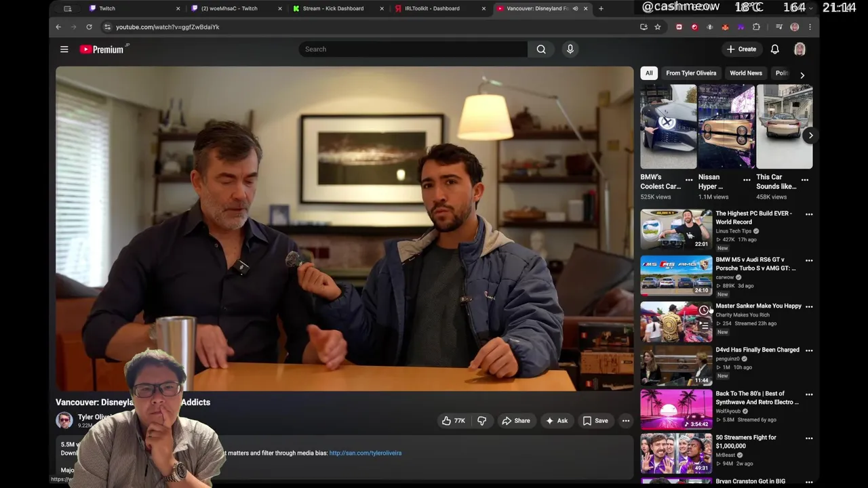This screenshot has height=488, width=868.
Task: Open the browser three-dot menu
Action: point(810,27)
